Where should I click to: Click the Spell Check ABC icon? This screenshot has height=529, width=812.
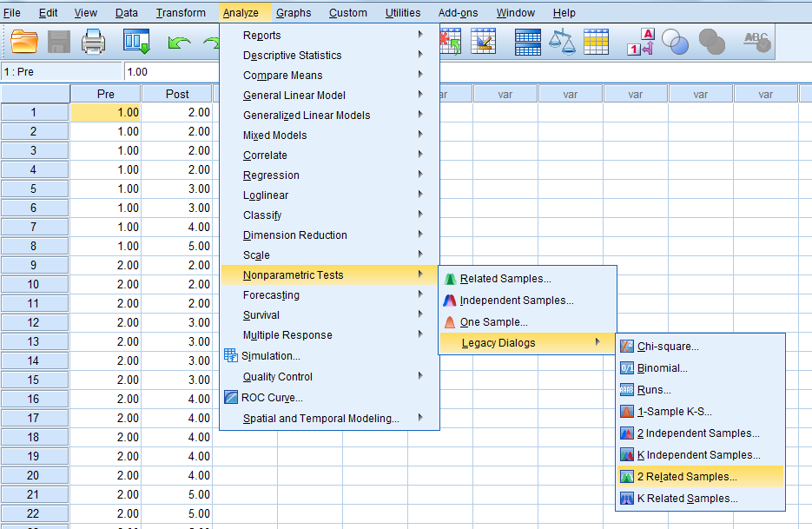(x=757, y=39)
